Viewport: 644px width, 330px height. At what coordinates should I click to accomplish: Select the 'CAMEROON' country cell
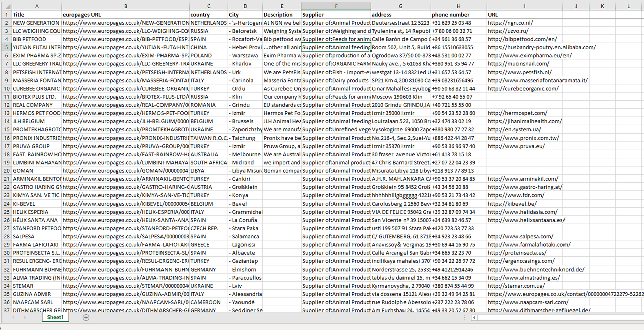pos(208,302)
